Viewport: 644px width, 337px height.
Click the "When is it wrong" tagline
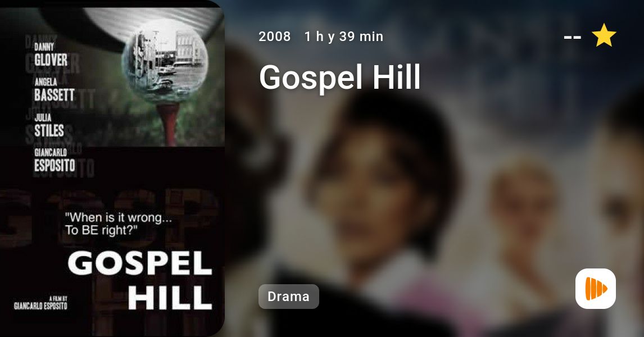[x=118, y=224]
